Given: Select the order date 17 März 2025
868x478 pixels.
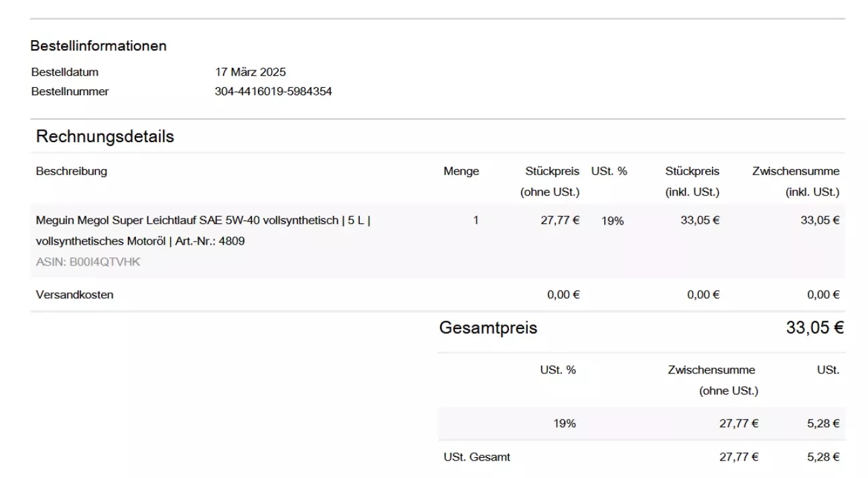Looking at the screenshot, I should click(250, 72).
